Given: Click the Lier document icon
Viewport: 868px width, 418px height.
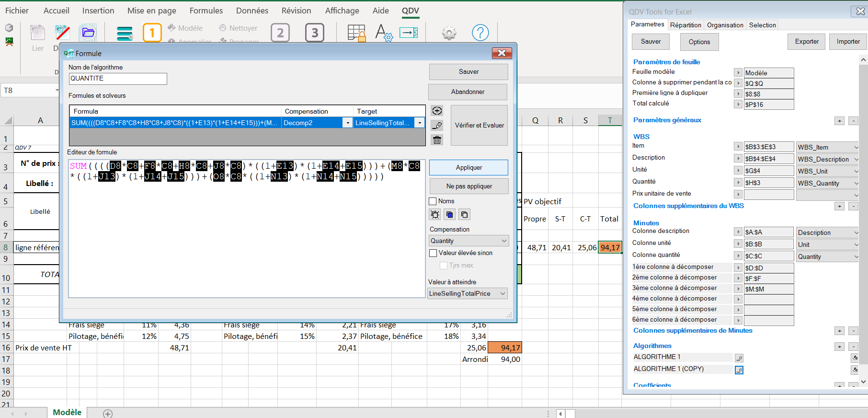Looking at the screenshot, I should (37, 33).
